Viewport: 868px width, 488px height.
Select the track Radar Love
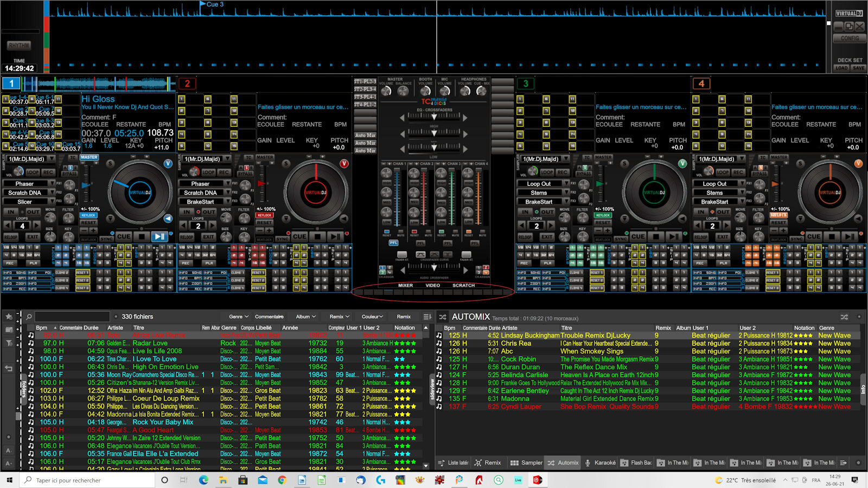point(150,343)
